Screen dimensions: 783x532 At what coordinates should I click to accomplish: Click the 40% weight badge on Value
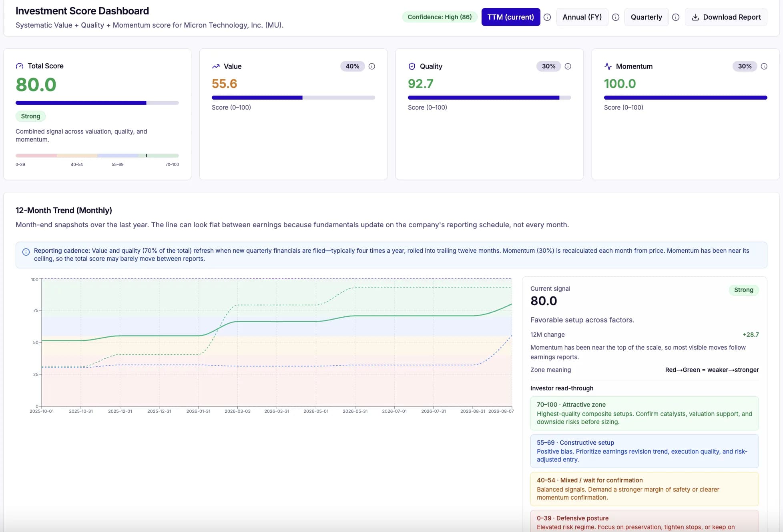pyautogui.click(x=352, y=66)
